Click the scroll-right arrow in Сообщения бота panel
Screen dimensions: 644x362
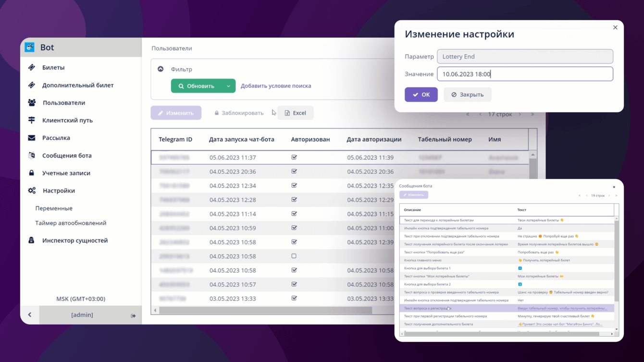pyautogui.click(x=612, y=334)
